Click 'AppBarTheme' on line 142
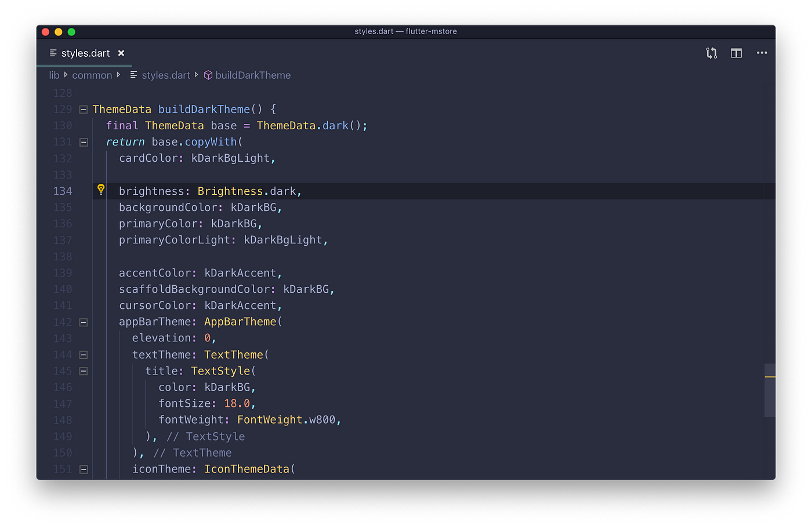Image resolution: width=812 pixels, height=528 pixels. click(x=240, y=322)
